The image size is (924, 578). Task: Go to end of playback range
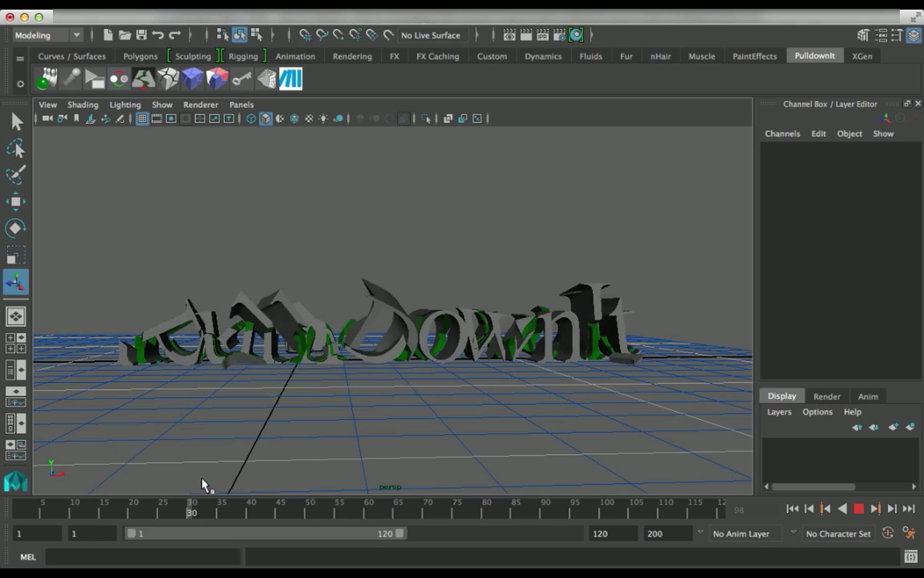tap(909, 509)
